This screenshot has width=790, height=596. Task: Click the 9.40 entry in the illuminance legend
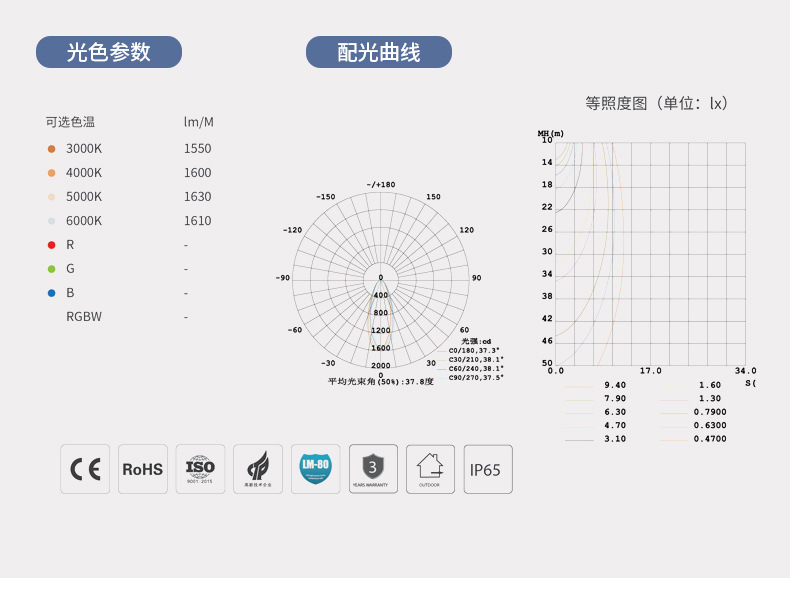614,385
